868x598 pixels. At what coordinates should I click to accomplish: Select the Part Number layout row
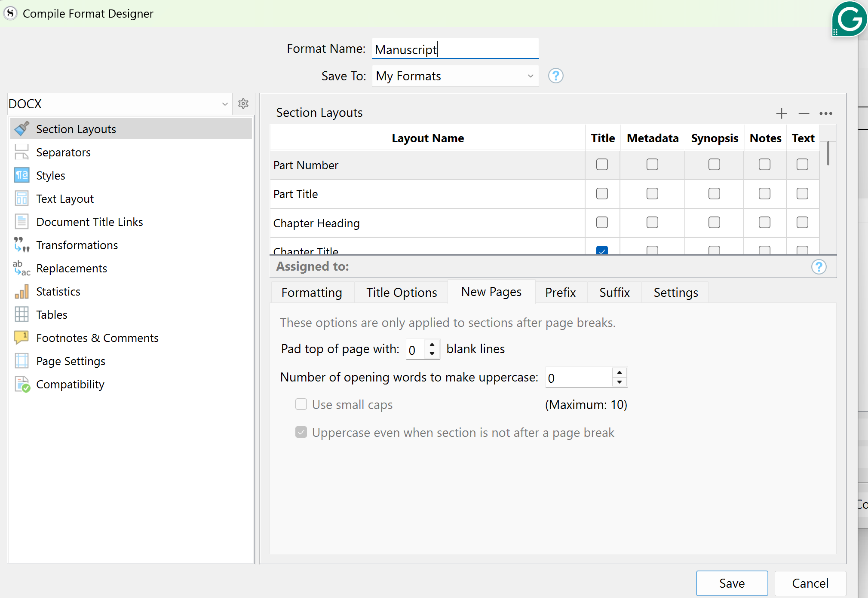click(x=427, y=165)
